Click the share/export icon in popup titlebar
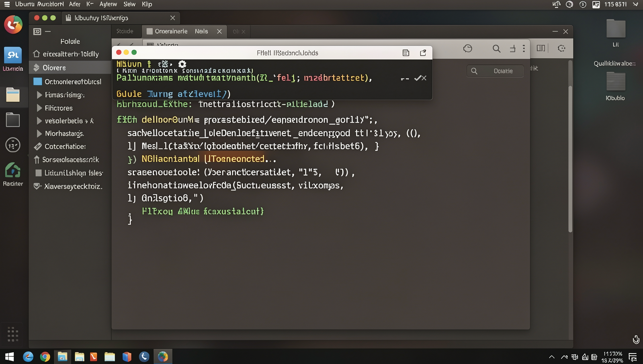The image size is (643, 364). pyautogui.click(x=423, y=53)
